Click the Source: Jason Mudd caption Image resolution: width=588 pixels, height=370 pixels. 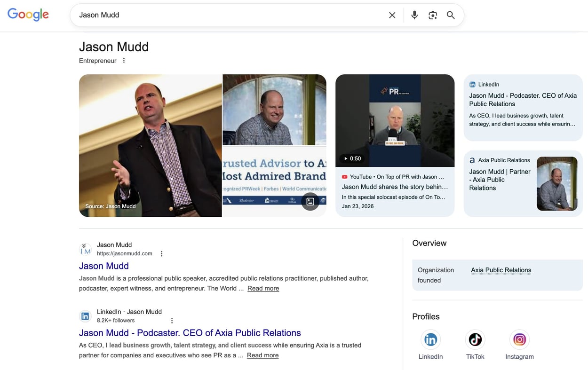(111, 206)
